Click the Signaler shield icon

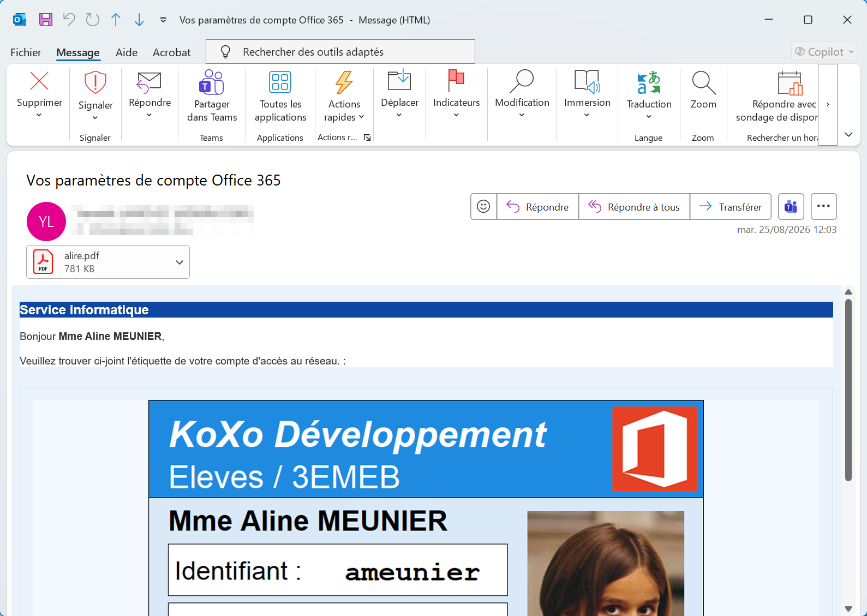click(95, 82)
